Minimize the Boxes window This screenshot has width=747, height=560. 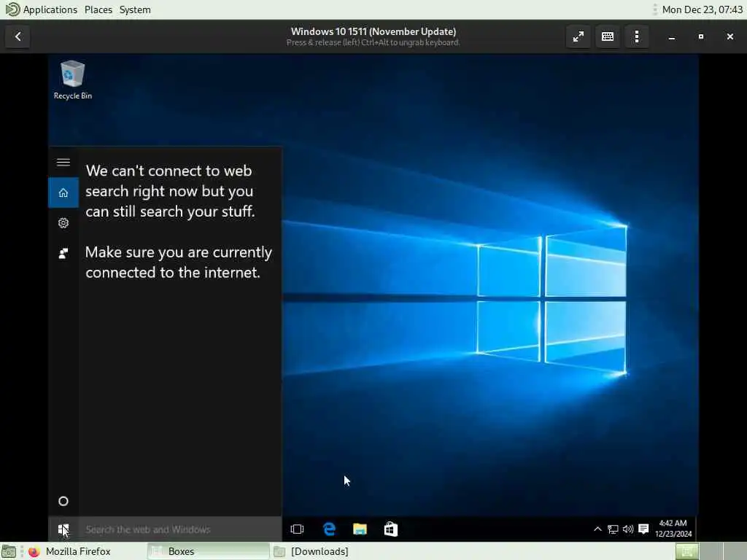tap(672, 36)
